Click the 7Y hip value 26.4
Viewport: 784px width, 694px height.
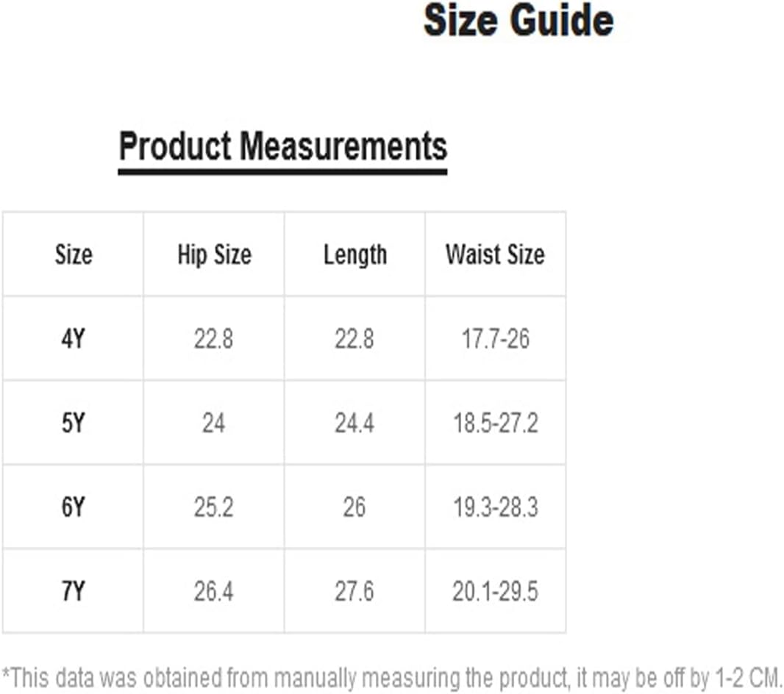[x=214, y=592]
